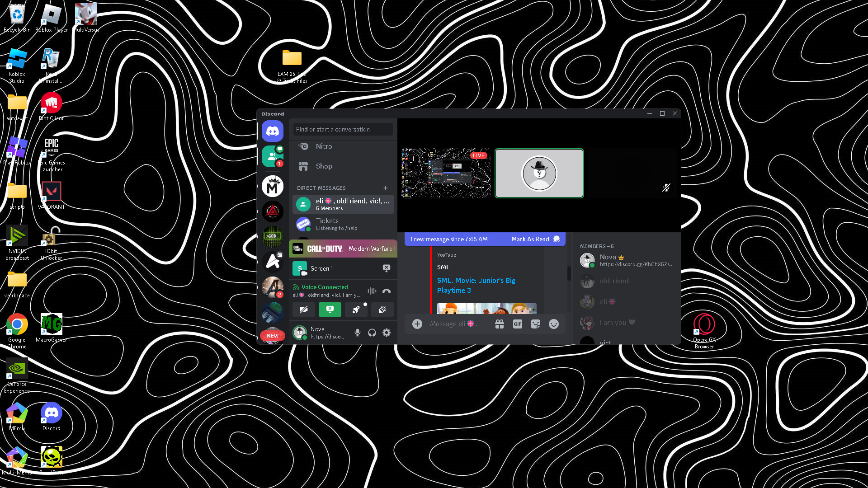
Task: Open User Settings gear icon
Action: (387, 333)
